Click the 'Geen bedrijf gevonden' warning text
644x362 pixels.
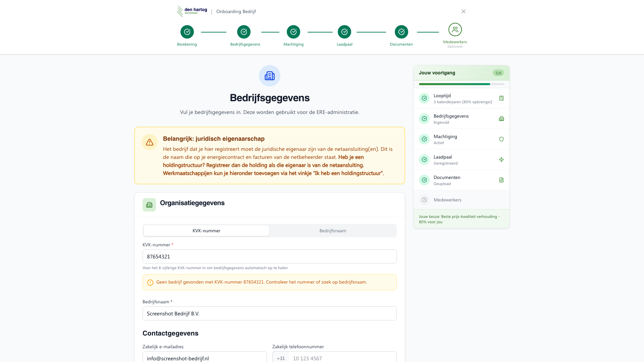(x=262, y=282)
